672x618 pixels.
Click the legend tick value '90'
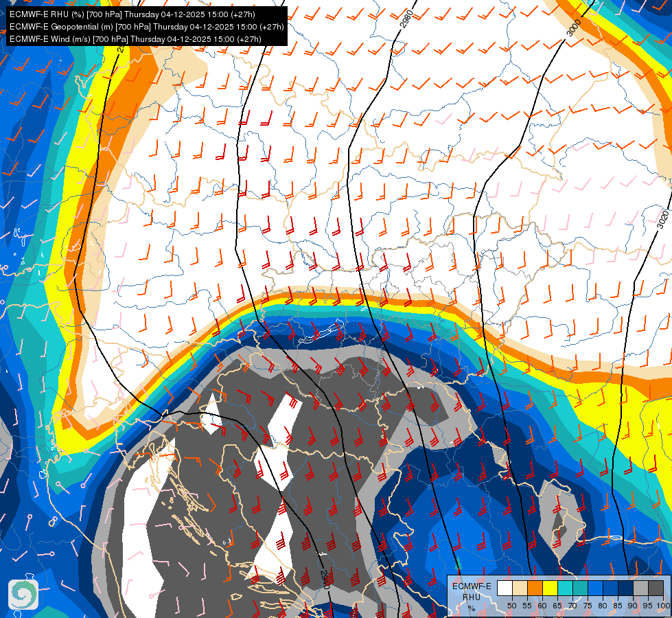click(x=633, y=606)
